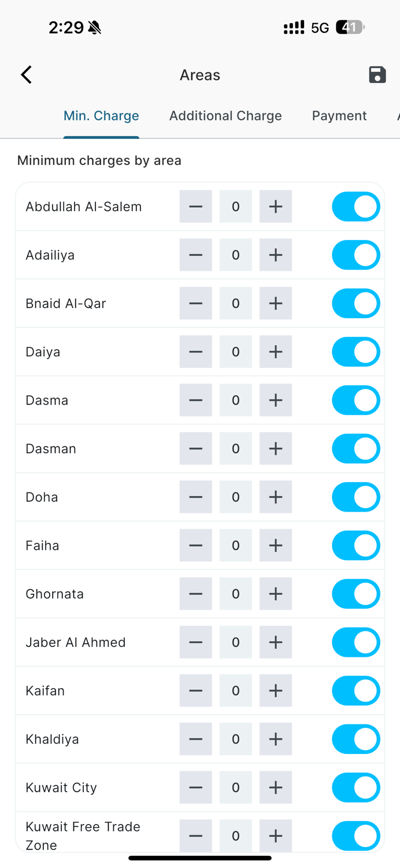
Task: Switch to the Additional Charge tab
Action: [225, 116]
